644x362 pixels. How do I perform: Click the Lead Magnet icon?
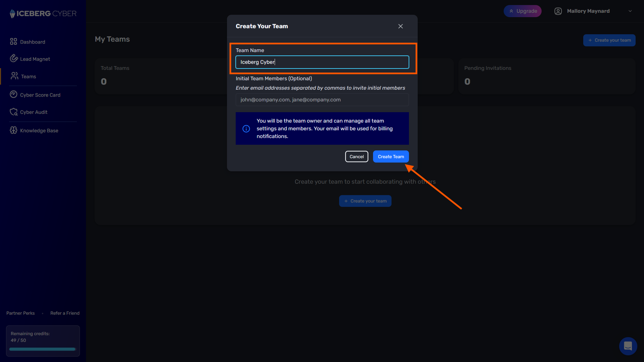14,58
